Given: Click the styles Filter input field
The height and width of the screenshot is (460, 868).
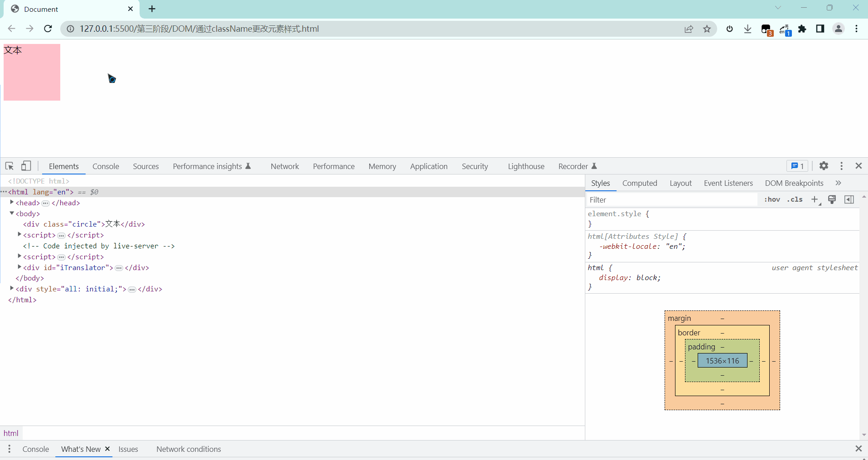Looking at the screenshot, I should click(671, 200).
